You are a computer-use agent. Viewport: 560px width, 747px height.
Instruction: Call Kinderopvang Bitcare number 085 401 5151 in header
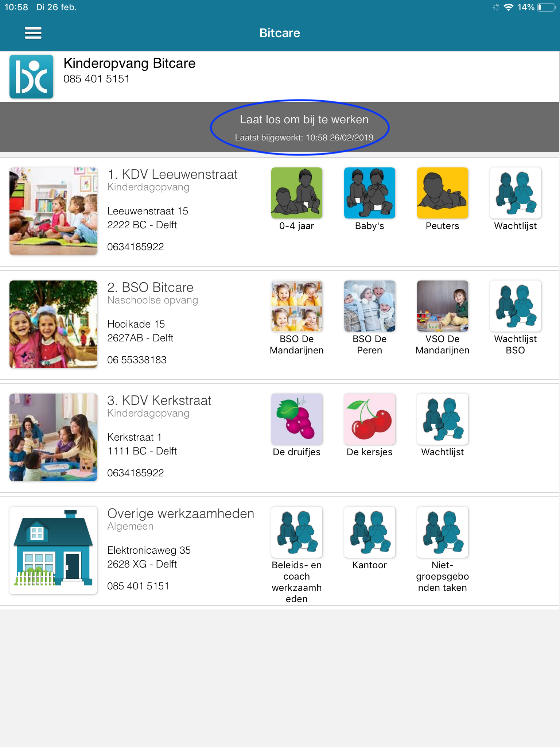click(x=97, y=79)
